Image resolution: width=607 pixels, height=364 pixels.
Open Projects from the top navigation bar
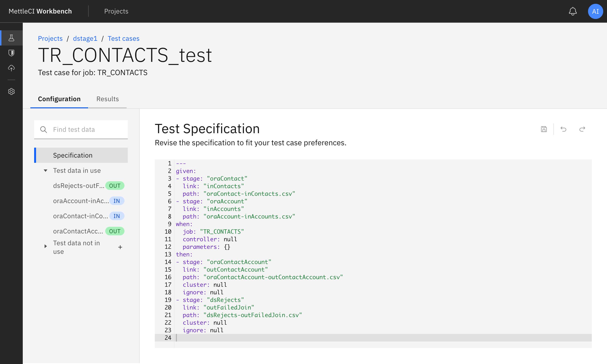[116, 11]
